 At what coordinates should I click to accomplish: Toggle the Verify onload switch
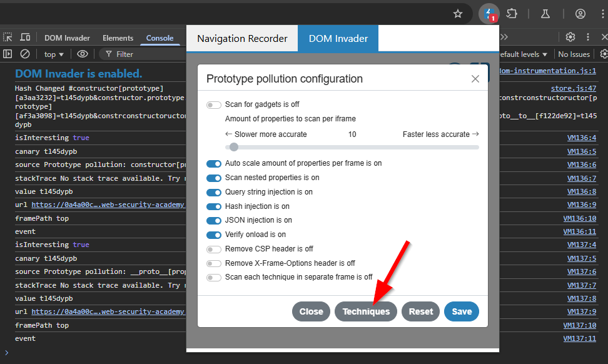click(214, 235)
